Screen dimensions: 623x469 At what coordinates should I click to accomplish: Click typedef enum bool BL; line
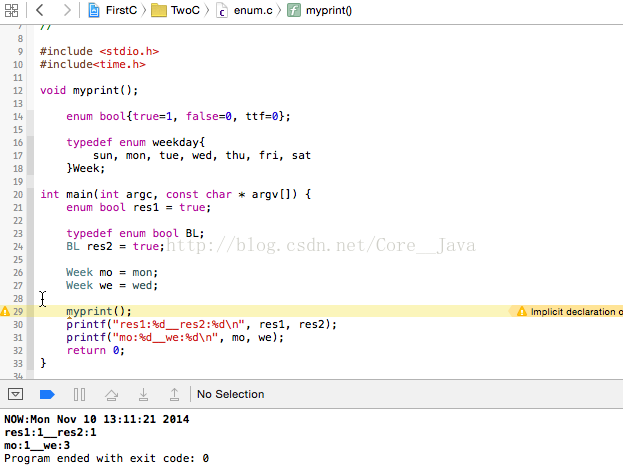(135, 233)
